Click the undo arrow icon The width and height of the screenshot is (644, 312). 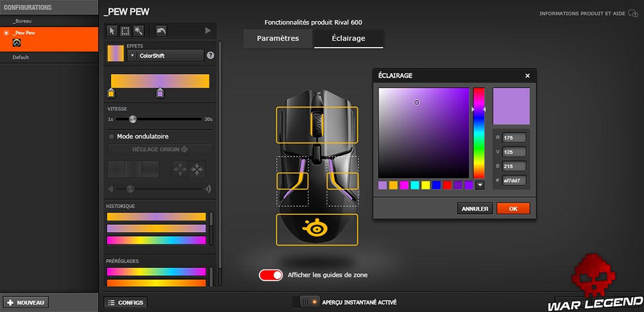point(161,30)
